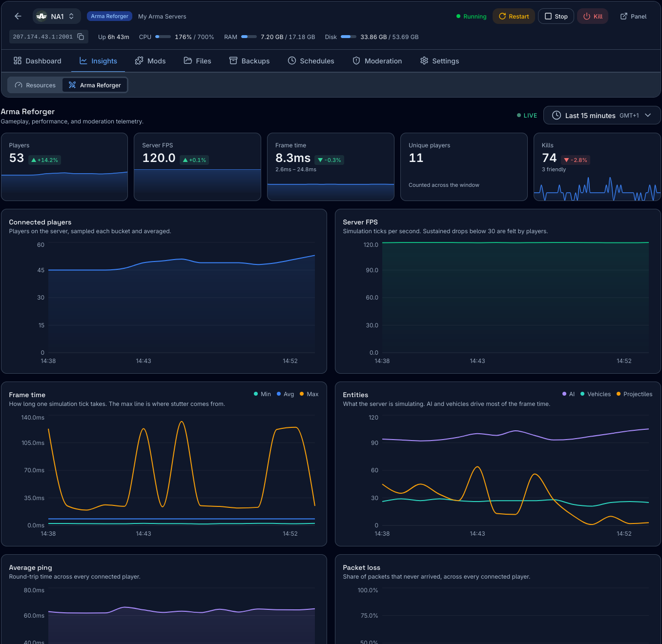Toggle the AI series in Entities legend
Viewport: 662px width, 644px height.
coord(568,394)
